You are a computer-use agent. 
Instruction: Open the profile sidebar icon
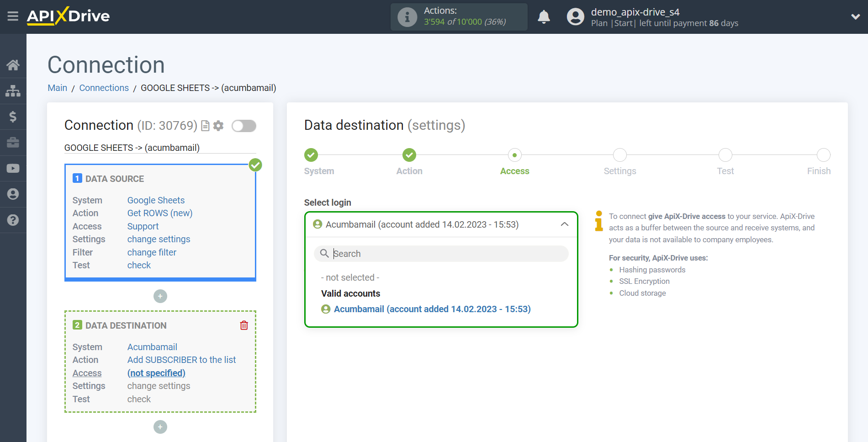tap(13, 194)
